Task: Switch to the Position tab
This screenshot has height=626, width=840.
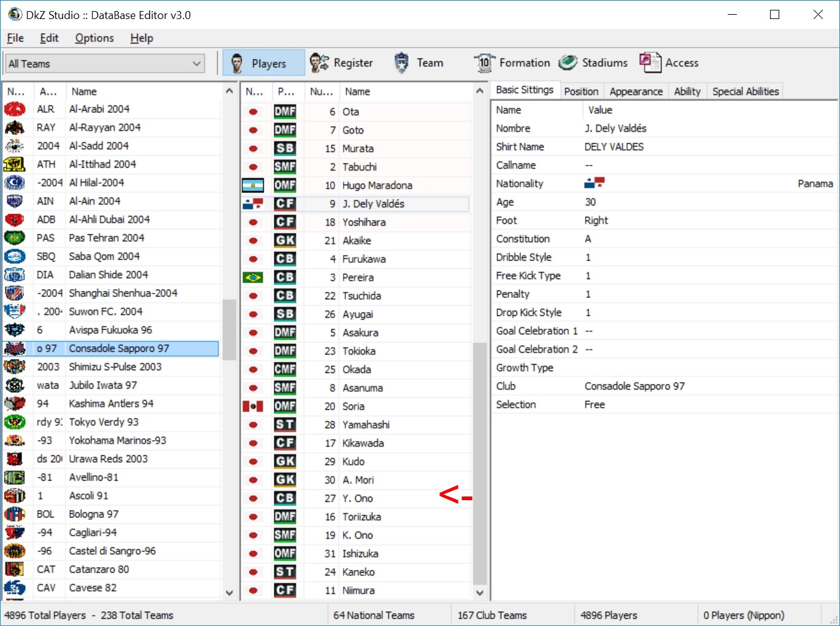Action: tap(581, 91)
